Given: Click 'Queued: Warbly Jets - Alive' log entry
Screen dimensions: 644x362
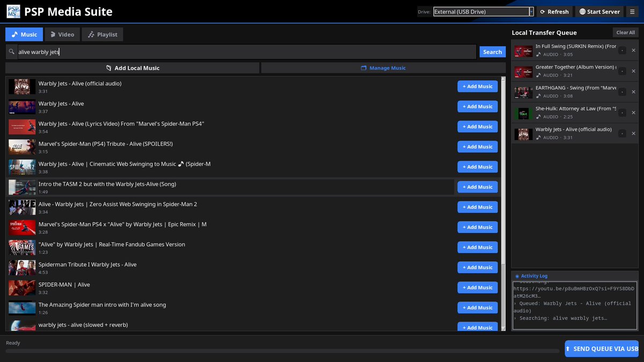Looking at the screenshot, I should [572, 307].
